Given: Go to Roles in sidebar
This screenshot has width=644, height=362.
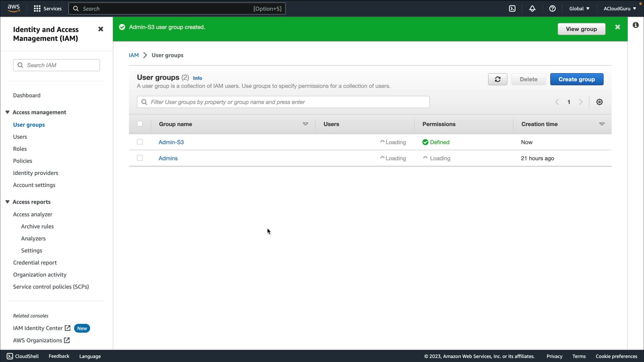Looking at the screenshot, I should tap(20, 149).
